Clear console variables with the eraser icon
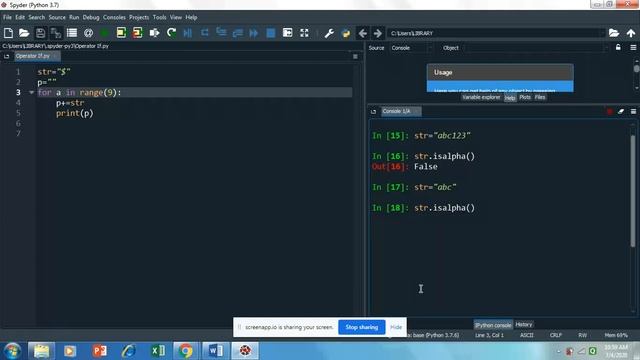 [x=621, y=111]
